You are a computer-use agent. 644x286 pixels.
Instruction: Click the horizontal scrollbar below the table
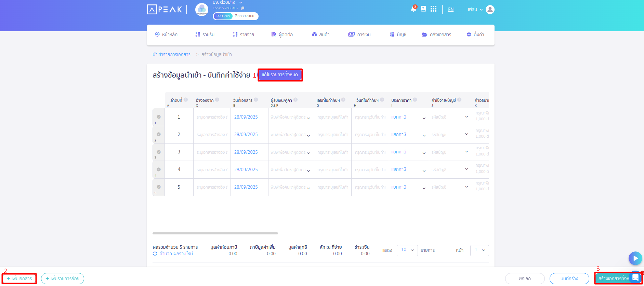pos(215,233)
